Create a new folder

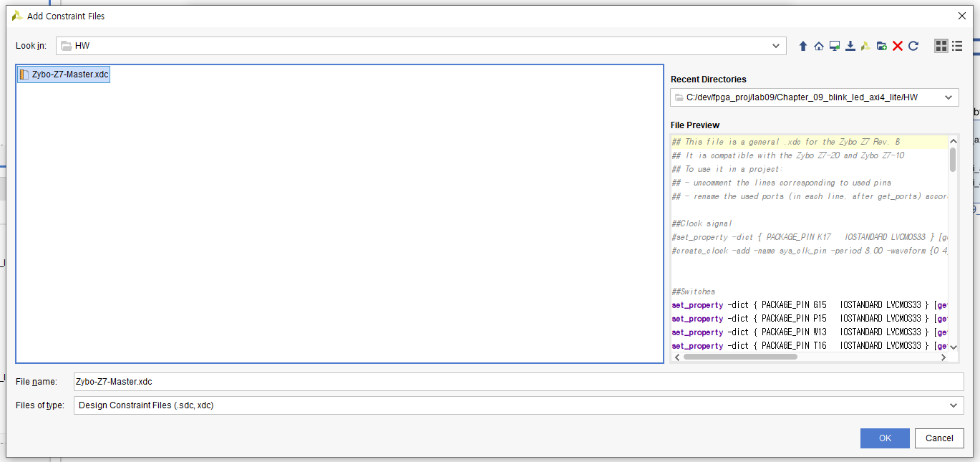[881, 46]
